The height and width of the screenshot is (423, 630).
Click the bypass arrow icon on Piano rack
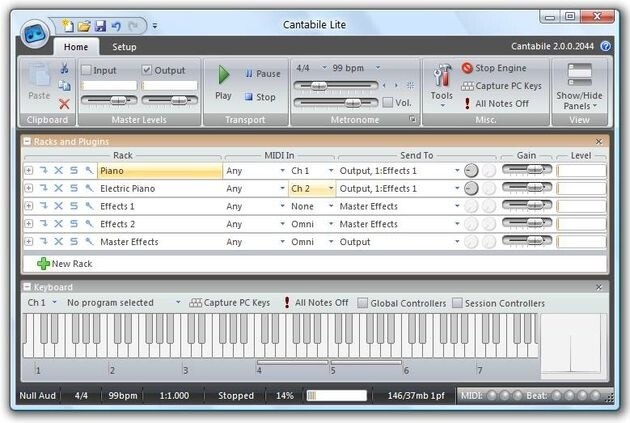[43, 170]
